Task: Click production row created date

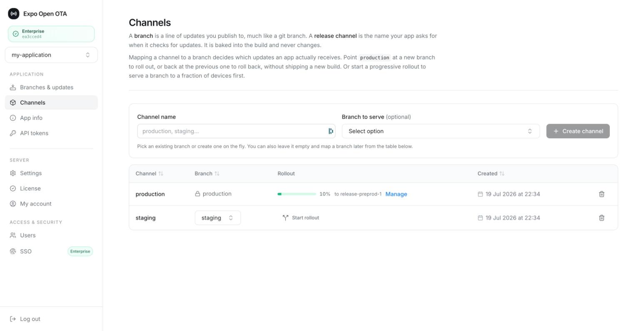Action: coord(513,194)
